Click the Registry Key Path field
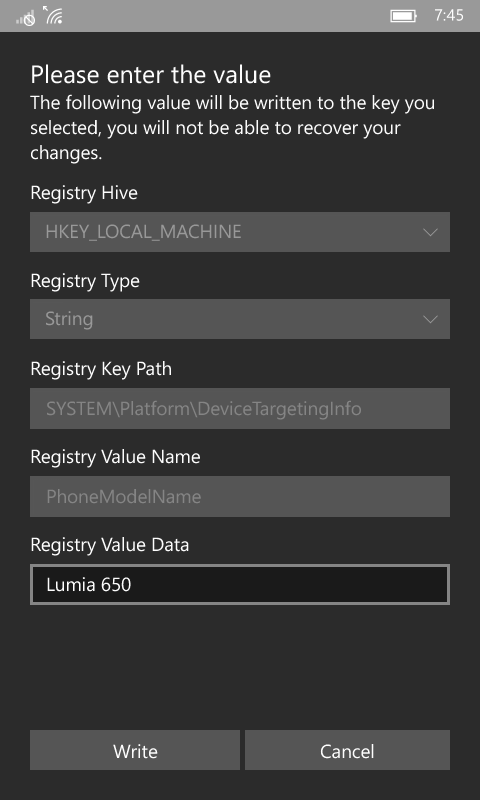480x800 pixels. [240, 409]
